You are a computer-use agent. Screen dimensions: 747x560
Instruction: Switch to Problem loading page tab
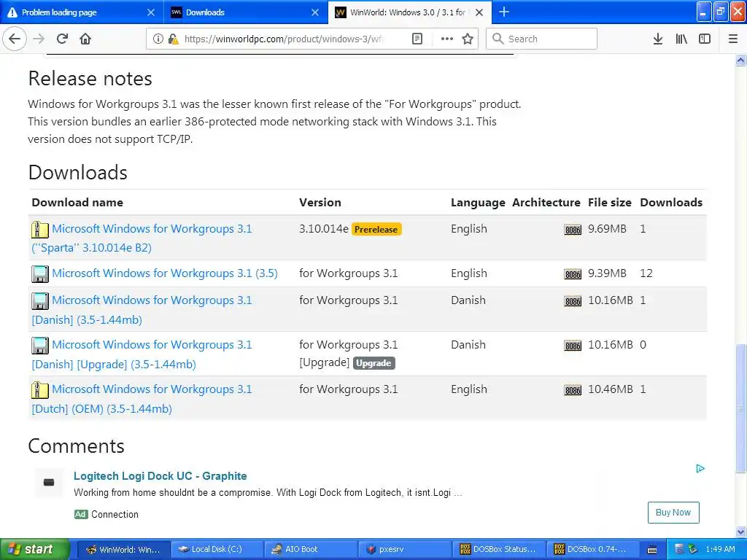(82, 12)
